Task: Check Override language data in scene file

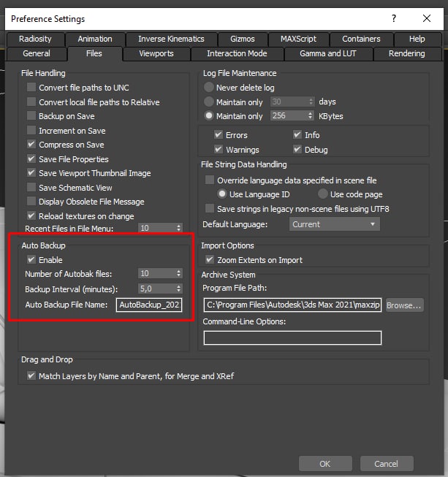Action: click(210, 180)
